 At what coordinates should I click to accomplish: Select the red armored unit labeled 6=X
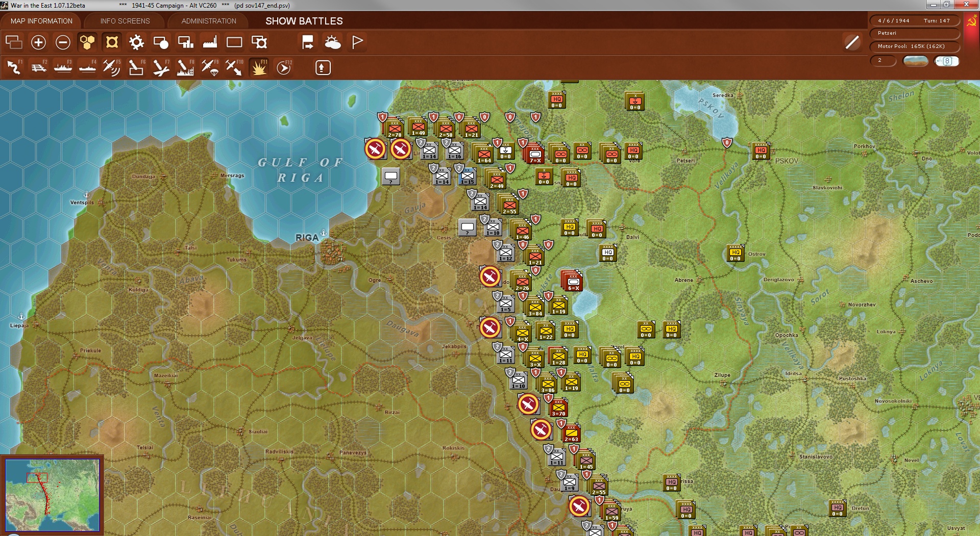(x=573, y=282)
